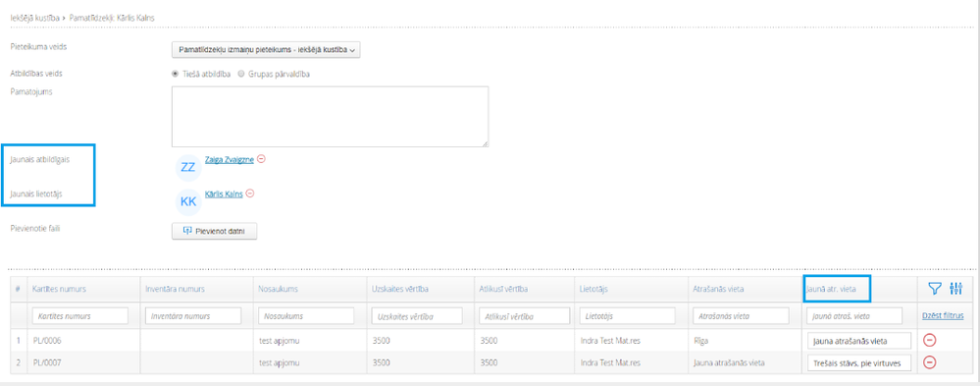Focus the Pamatojums text area
The image size is (980, 386).
coord(330,117)
